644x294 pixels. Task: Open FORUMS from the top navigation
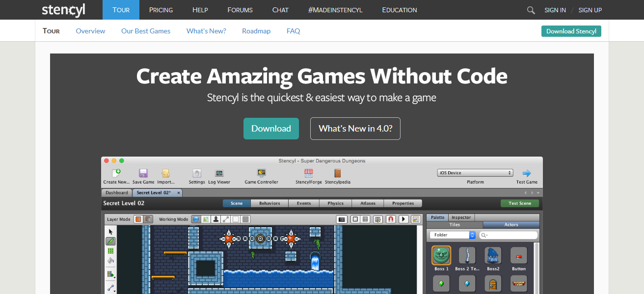tap(240, 10)
